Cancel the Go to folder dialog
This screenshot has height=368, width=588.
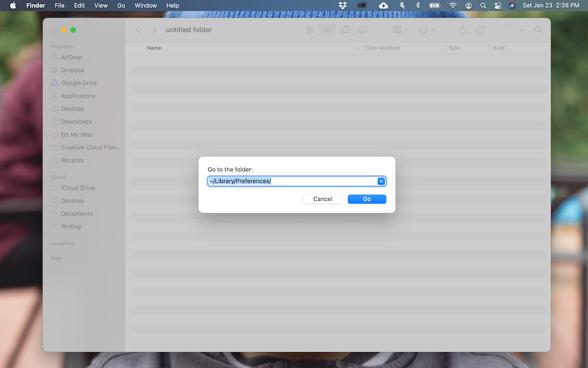323,199
